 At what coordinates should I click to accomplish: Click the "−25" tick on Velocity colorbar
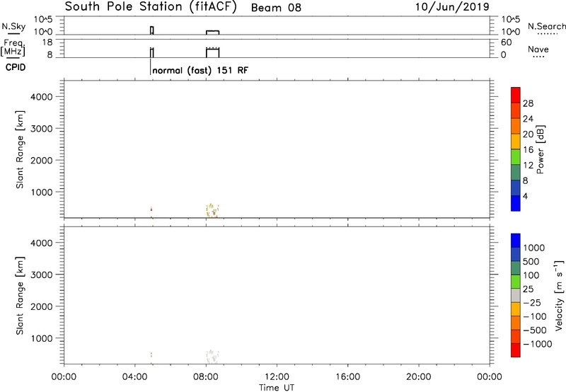531,302
